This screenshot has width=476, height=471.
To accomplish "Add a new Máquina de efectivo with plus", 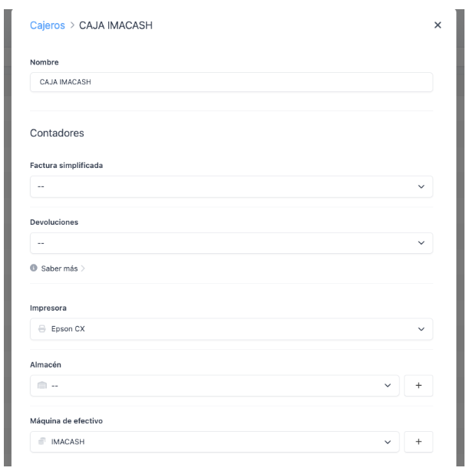I will [x=418, y=442].
